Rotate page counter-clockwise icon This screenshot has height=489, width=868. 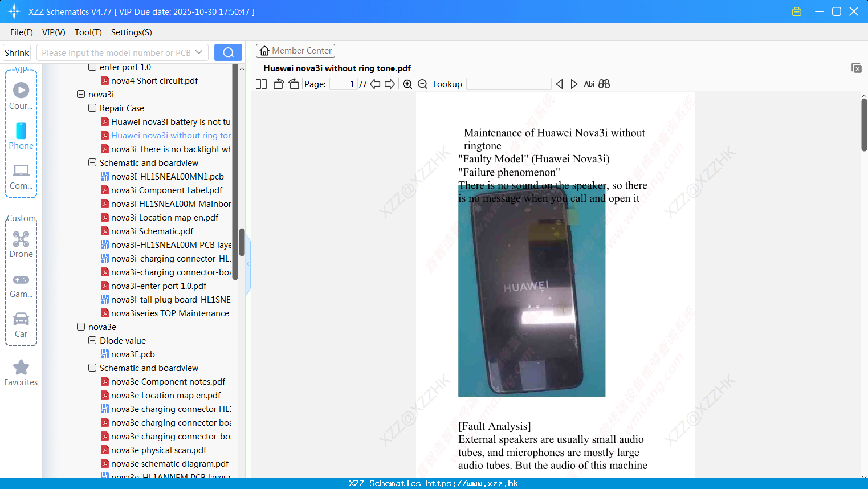pyautogui.click(x=278, y=84)
